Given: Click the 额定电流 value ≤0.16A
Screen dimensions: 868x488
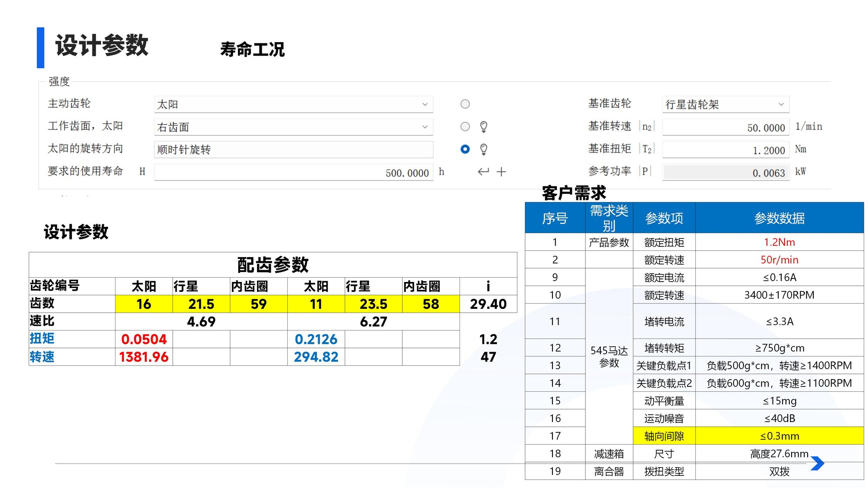Looking at the screenshot, I should point(779,277).
